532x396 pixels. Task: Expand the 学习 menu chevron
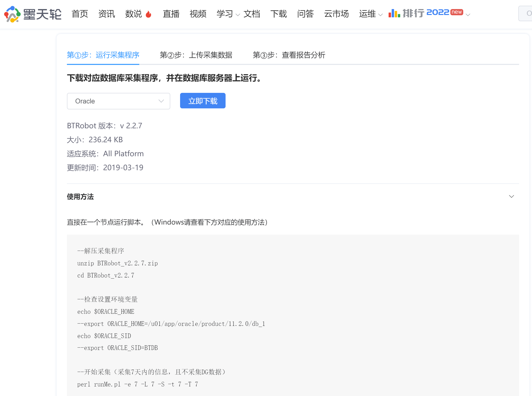tap(238, 15)
